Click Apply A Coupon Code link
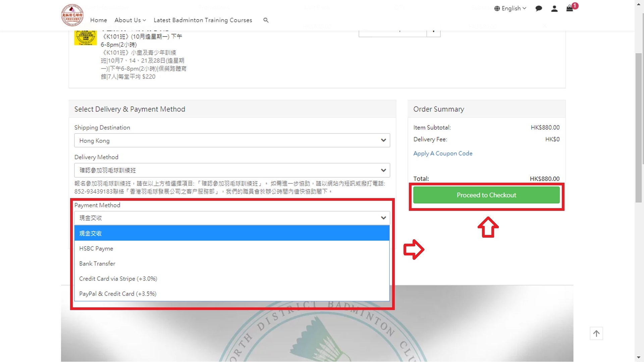Screen dimensions: 644x362 click(443, 153)
